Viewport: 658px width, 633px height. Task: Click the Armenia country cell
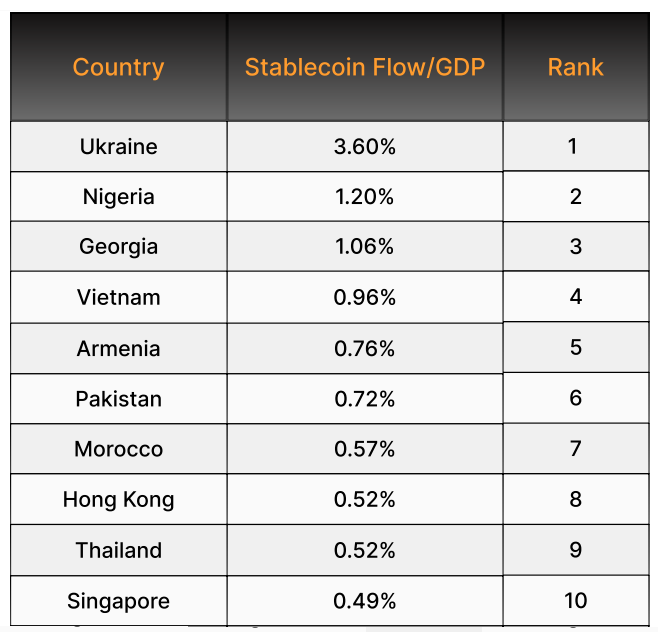118,349
